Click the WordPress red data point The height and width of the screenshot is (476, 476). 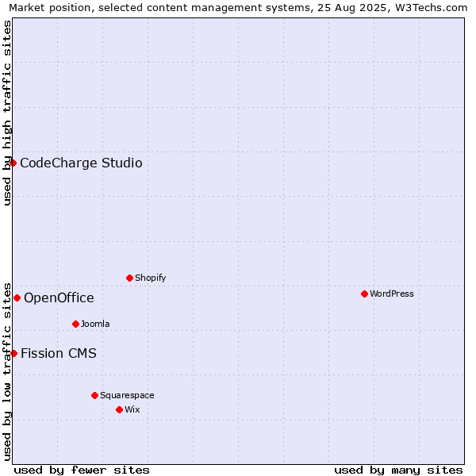(x=365, y=294)
